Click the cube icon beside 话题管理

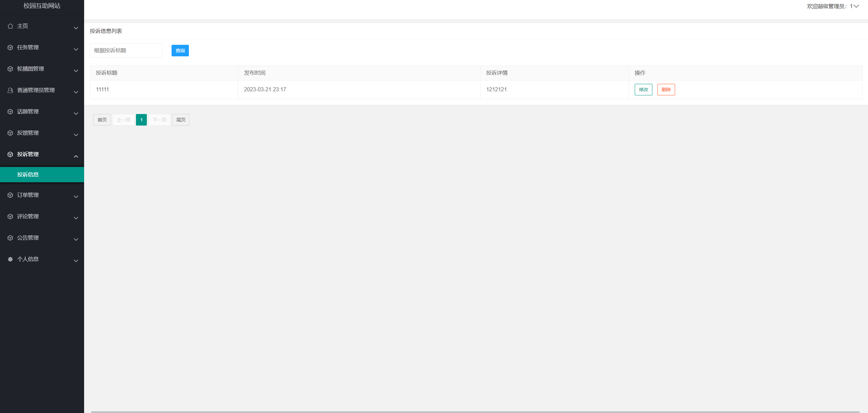(10, 112)
